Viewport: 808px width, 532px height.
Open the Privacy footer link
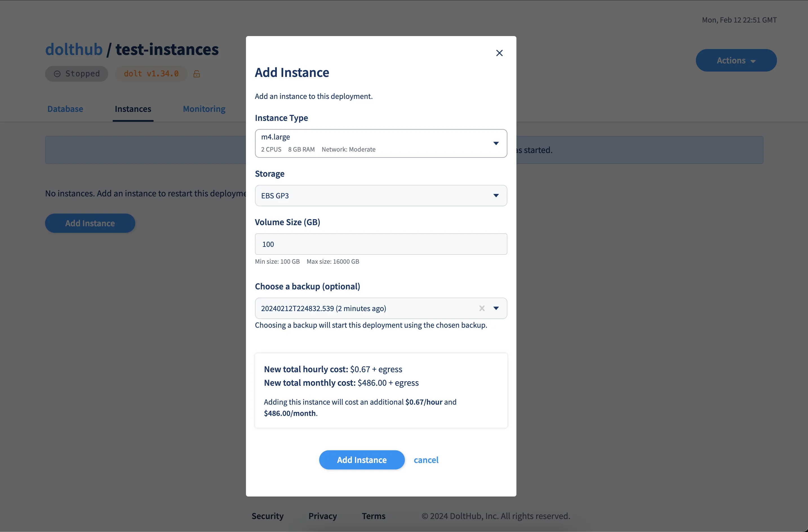[322, 516]
